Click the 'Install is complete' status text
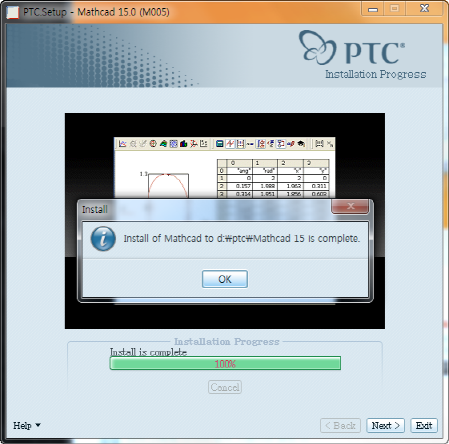 148,352
